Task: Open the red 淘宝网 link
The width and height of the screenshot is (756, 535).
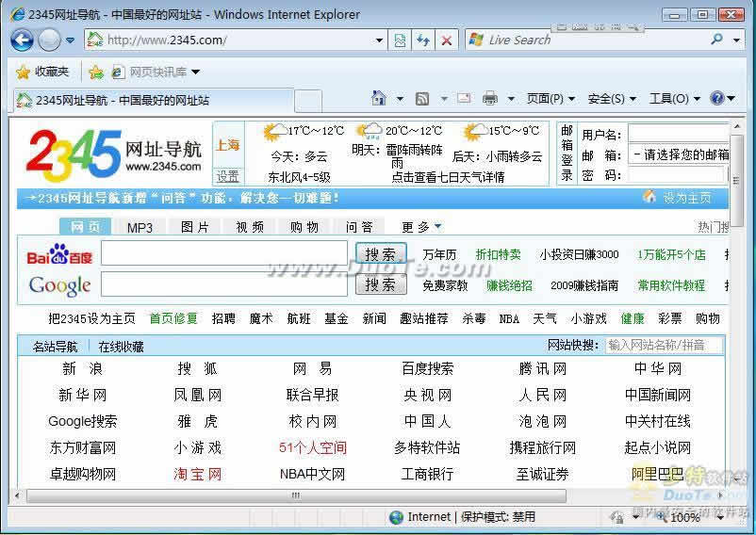Action: click(198, 475)
